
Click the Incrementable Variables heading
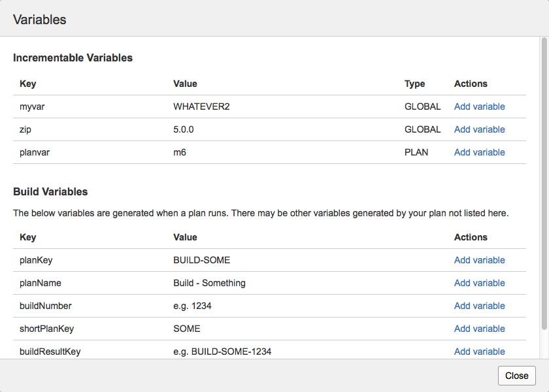pos(73,57)
